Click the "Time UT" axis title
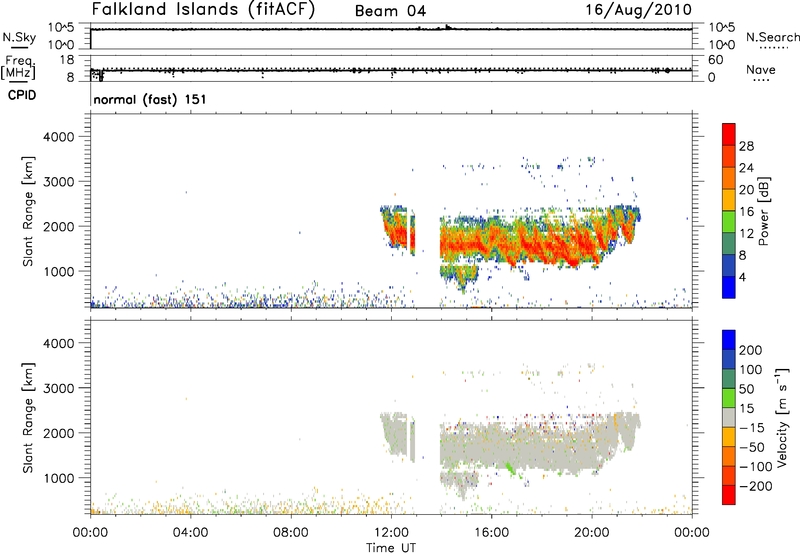This screenshot has width=800, height=554. [x=391, y=547]
